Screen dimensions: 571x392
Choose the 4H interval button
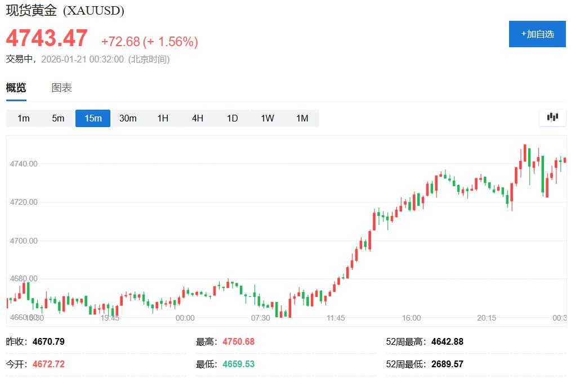(197, 118)
